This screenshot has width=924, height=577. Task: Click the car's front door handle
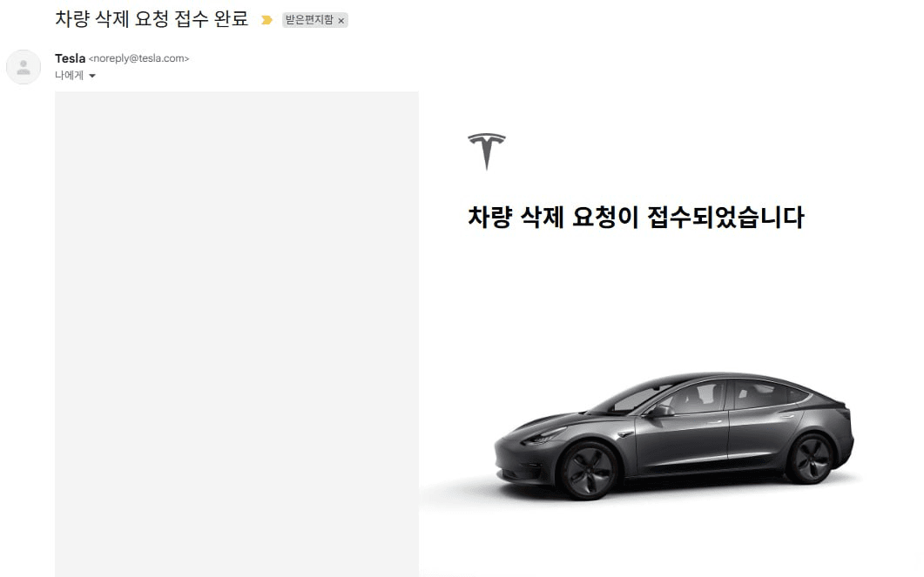[715, 421]
